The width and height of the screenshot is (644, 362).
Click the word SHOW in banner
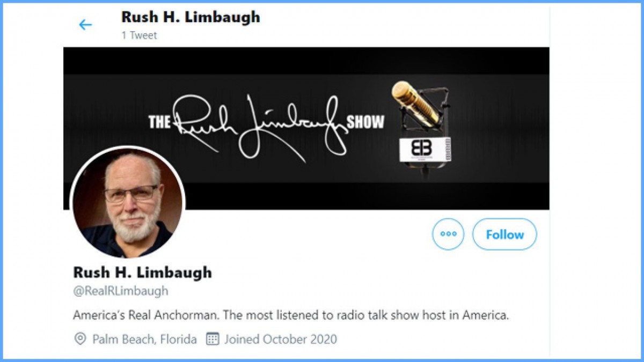coord(365,123)
